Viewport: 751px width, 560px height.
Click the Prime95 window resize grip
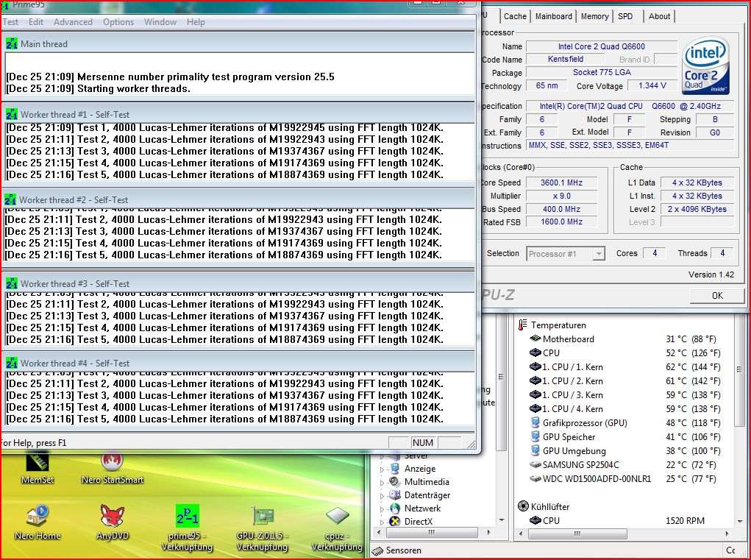point(471,444)
